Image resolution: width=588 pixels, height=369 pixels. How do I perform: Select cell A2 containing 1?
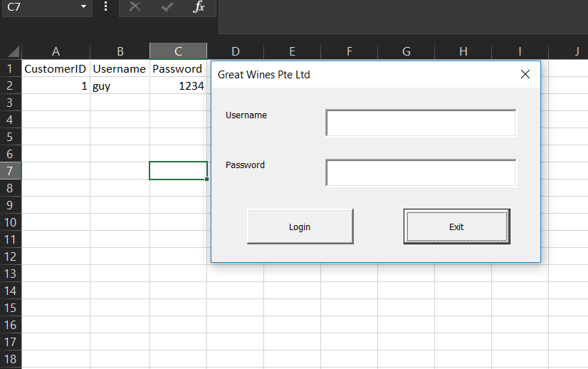[56, 85]
